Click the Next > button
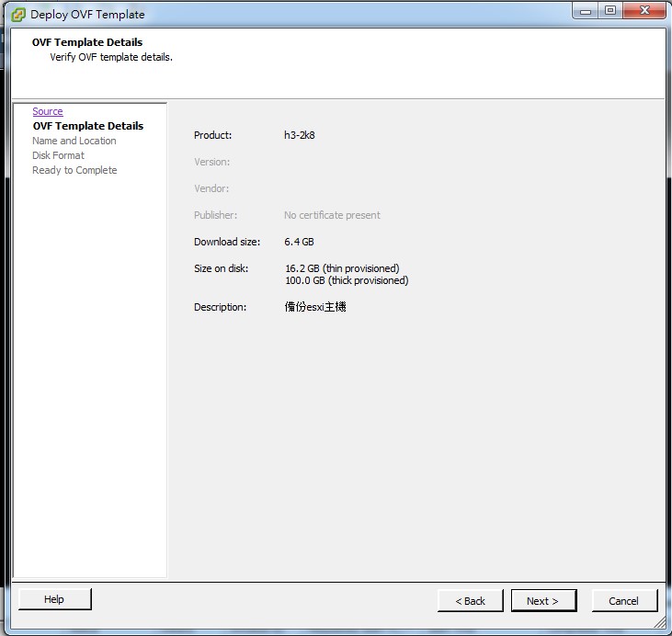 tap(543, 600)
